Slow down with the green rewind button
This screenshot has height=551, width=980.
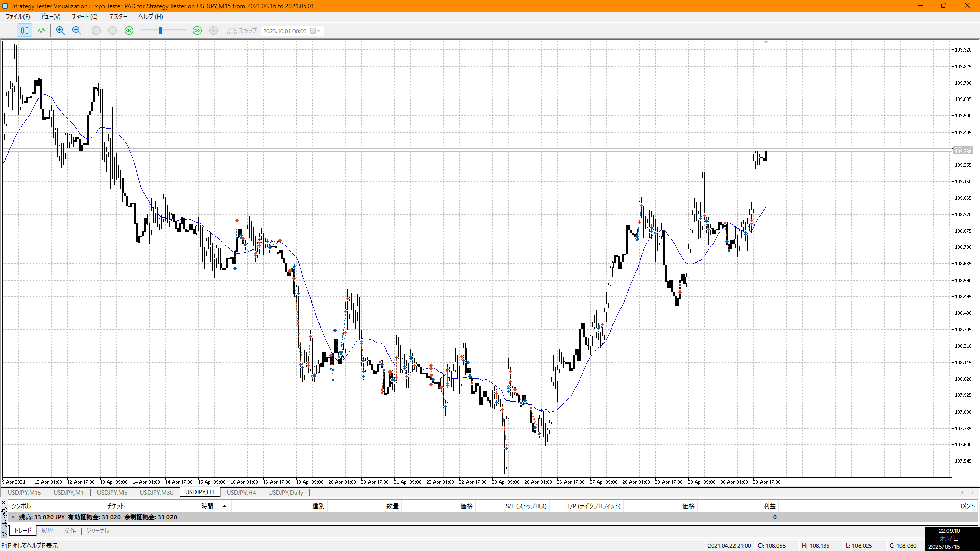point(129,31)
